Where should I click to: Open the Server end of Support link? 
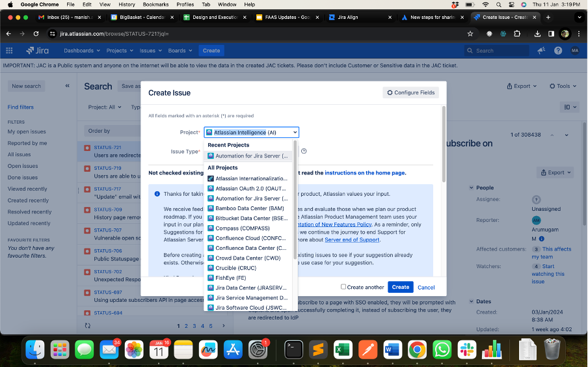pyautogui.click(x=352, y=239)
